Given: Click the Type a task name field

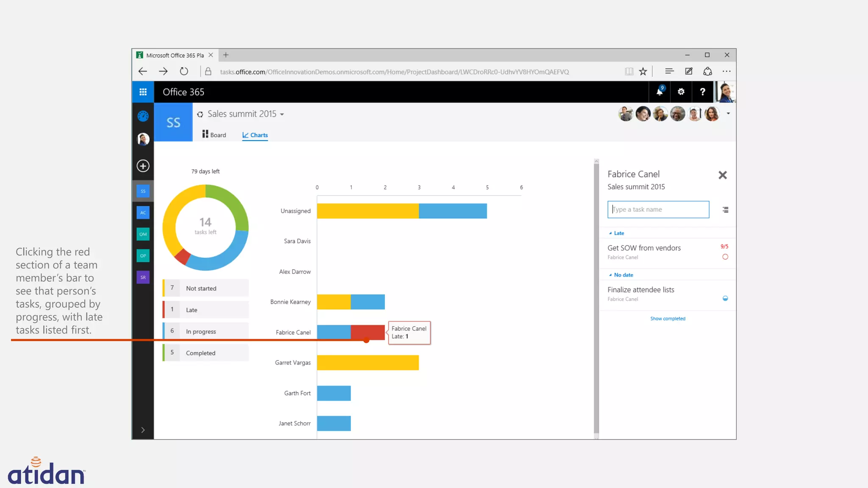Looking at the screenshot, I should pos(658,210).
